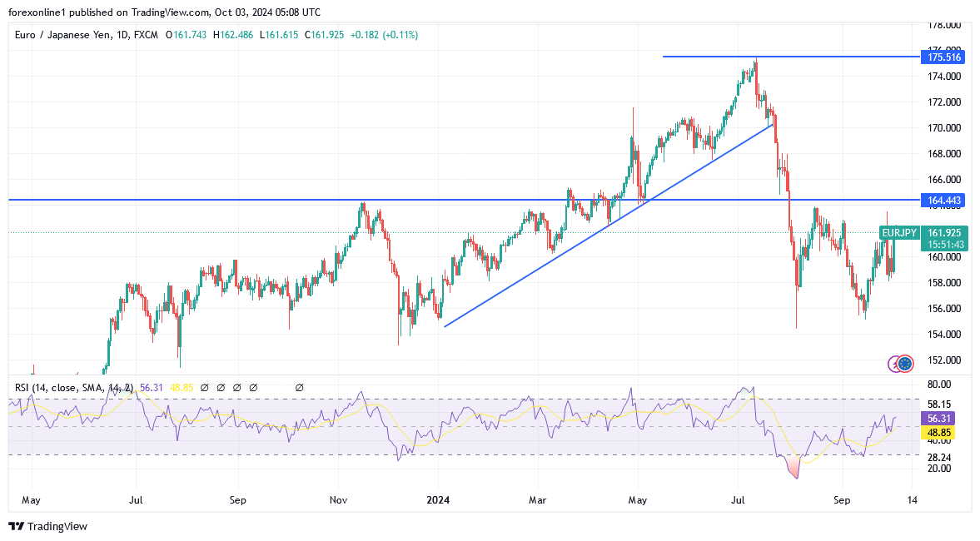
Task: Click the TradingView logo at bottom left
Action: pos(47,526)
